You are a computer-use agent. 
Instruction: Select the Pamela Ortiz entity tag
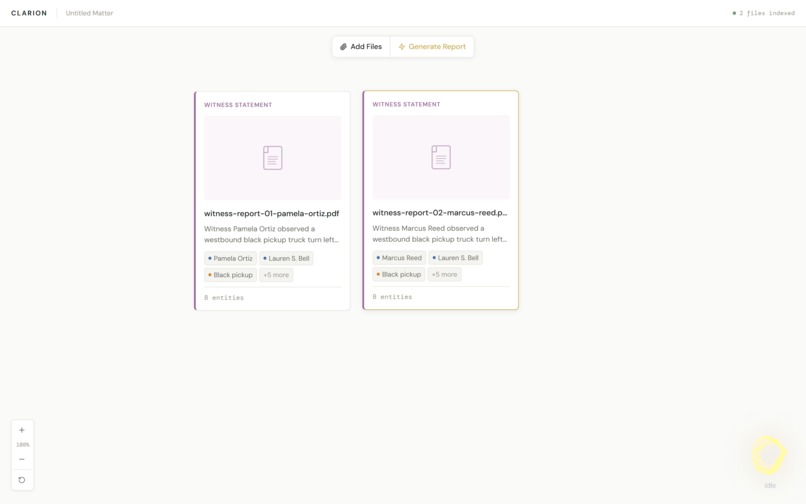point(230,258)
